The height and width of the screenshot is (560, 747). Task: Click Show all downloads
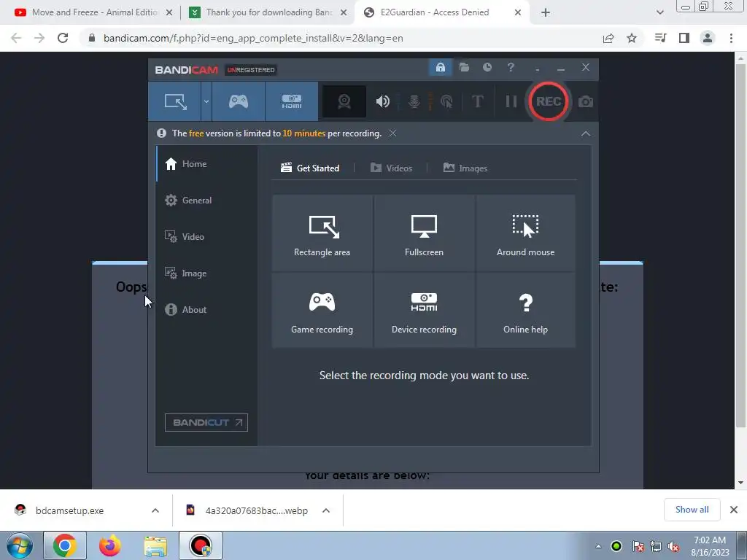pos(692,510)
